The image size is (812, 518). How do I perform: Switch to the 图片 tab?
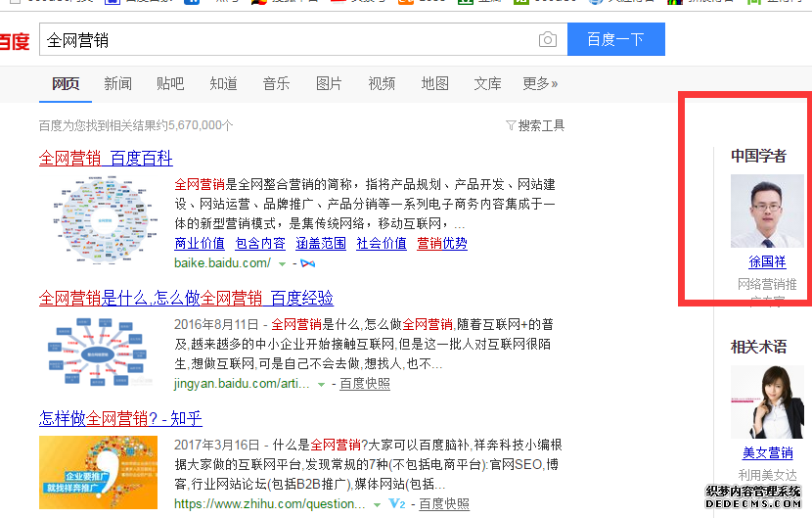point(330,83)
